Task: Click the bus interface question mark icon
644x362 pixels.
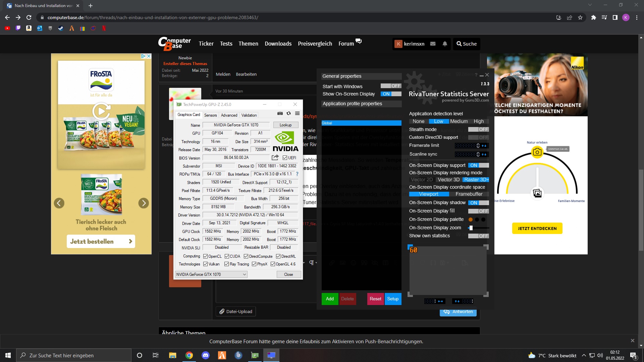Action: click(x=297, y=174)
